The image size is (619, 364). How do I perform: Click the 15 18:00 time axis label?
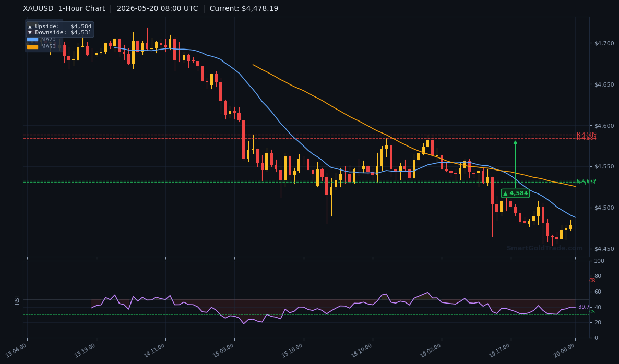tap(292, 350)
